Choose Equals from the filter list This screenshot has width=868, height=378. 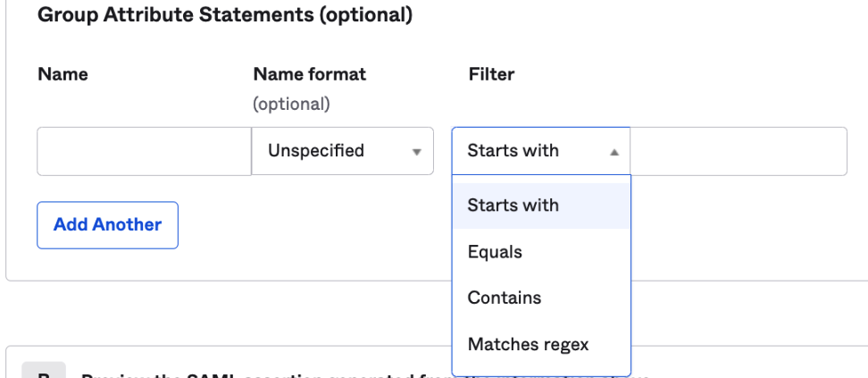pyautogui.click(x=495, y=252)
